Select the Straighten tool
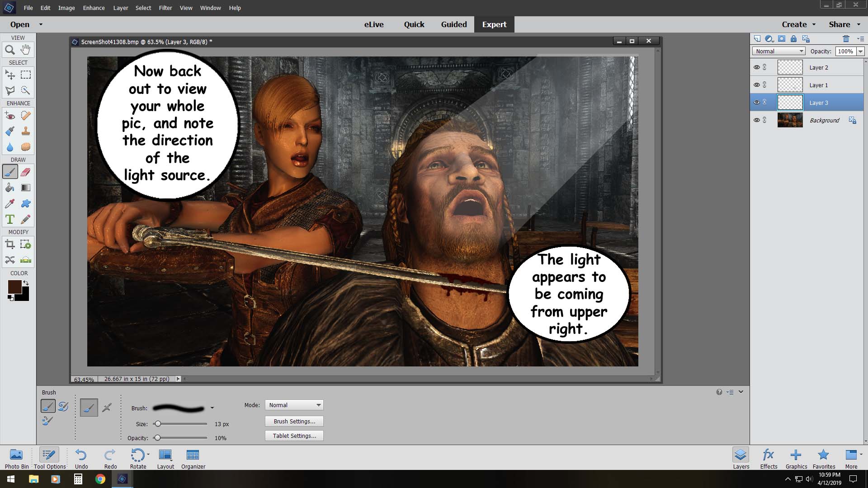The height and width of the screenshot is (488, 868). [x=26, y=260]
